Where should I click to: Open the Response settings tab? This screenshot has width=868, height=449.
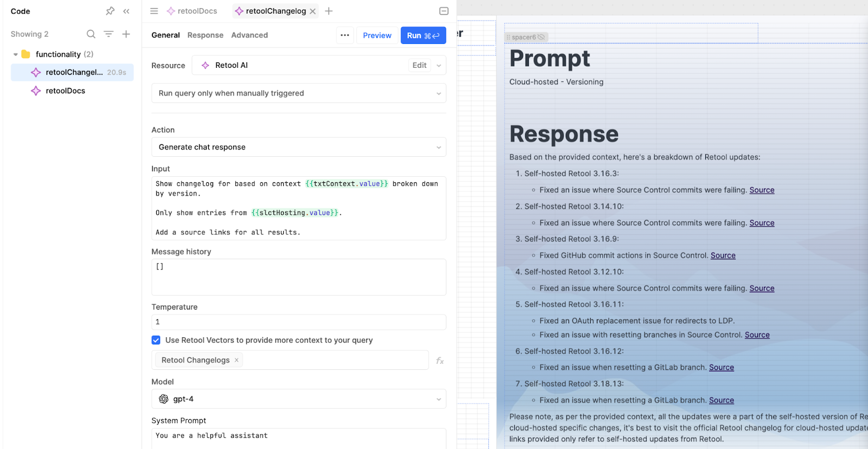click(205, 35)
